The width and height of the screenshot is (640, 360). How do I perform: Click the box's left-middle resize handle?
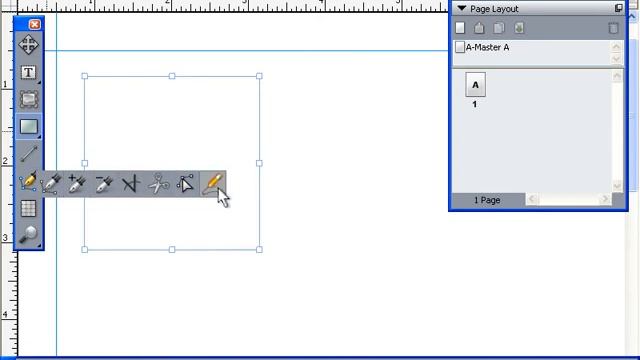tap(84, 163)
